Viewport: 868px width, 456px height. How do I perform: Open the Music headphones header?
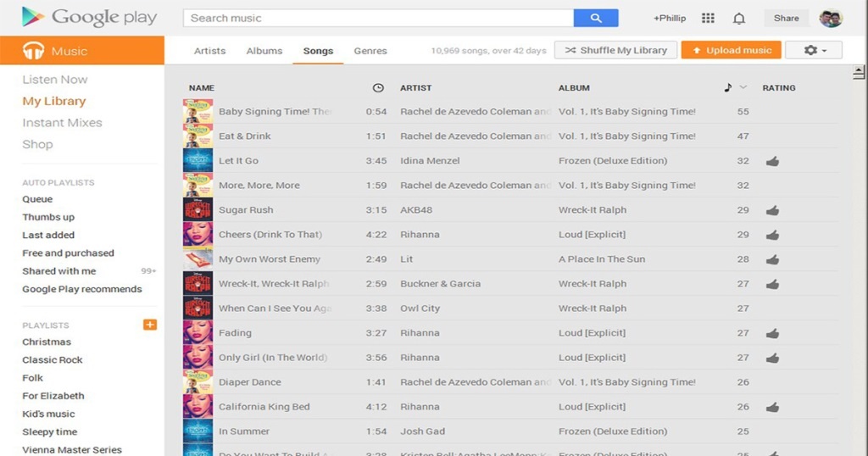pos(82,51)
